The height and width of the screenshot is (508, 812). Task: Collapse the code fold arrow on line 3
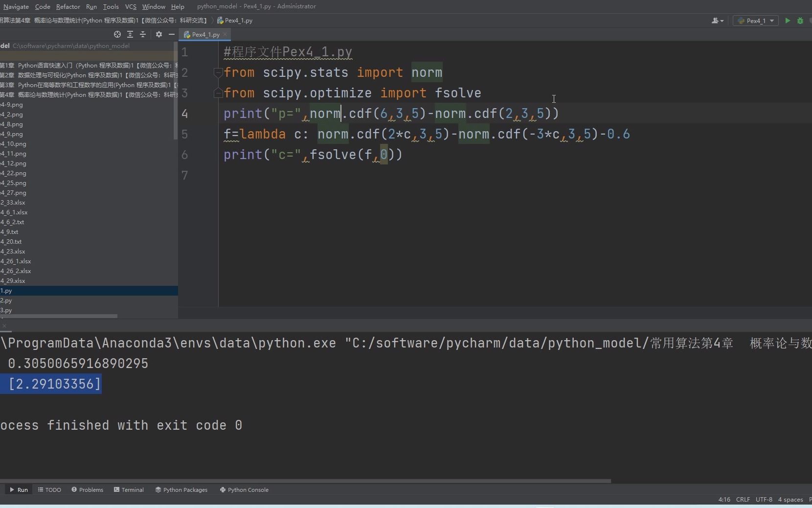(218, 93)
